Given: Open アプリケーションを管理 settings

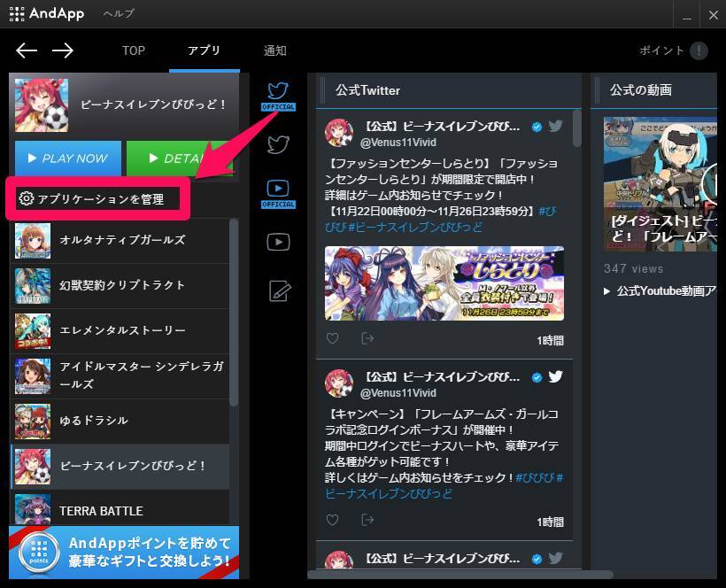Looking at the screenshot, I should (x=91, y=198).
